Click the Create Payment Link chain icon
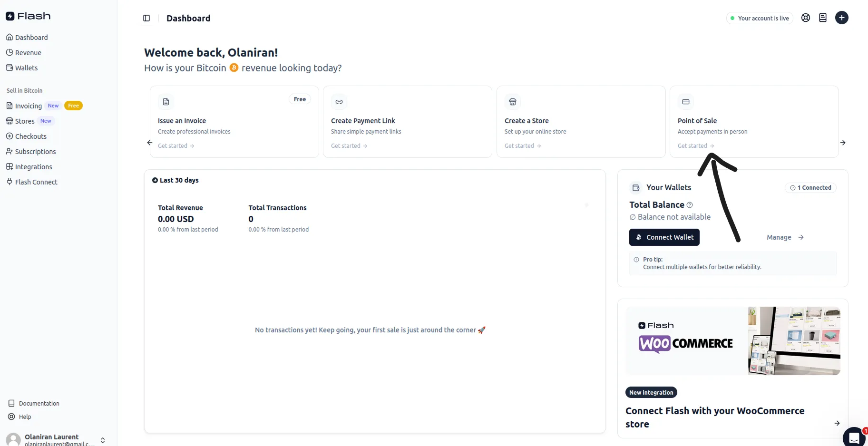The width and height of the screenshot is (868, 446). click(x=339, y=102)
